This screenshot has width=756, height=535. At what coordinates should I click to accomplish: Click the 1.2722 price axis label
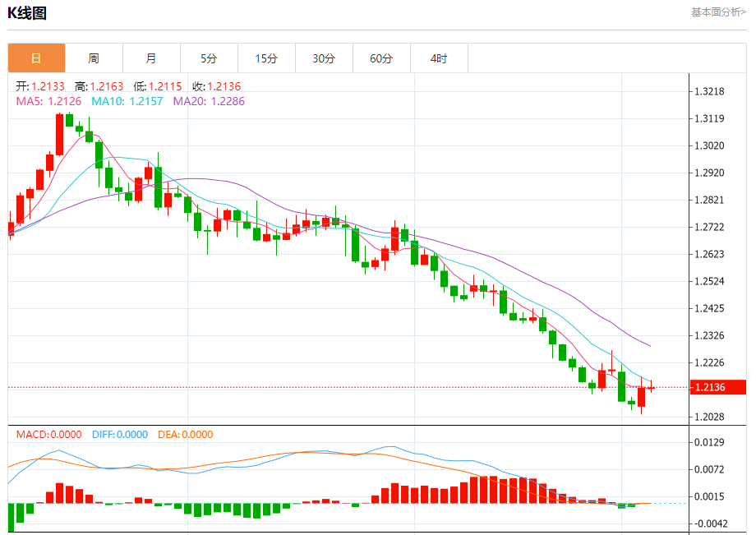708,227
